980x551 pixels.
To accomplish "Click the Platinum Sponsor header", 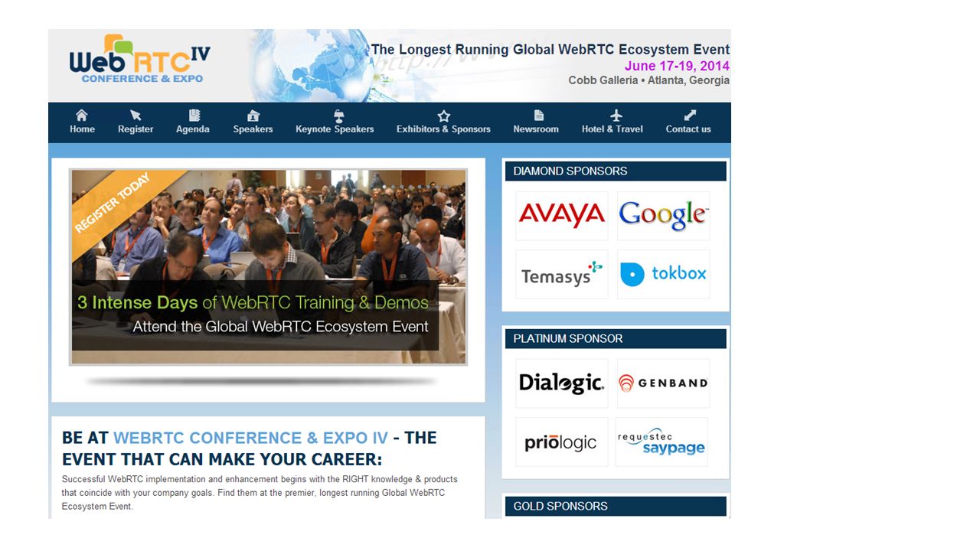I will (x=616, y=339).
